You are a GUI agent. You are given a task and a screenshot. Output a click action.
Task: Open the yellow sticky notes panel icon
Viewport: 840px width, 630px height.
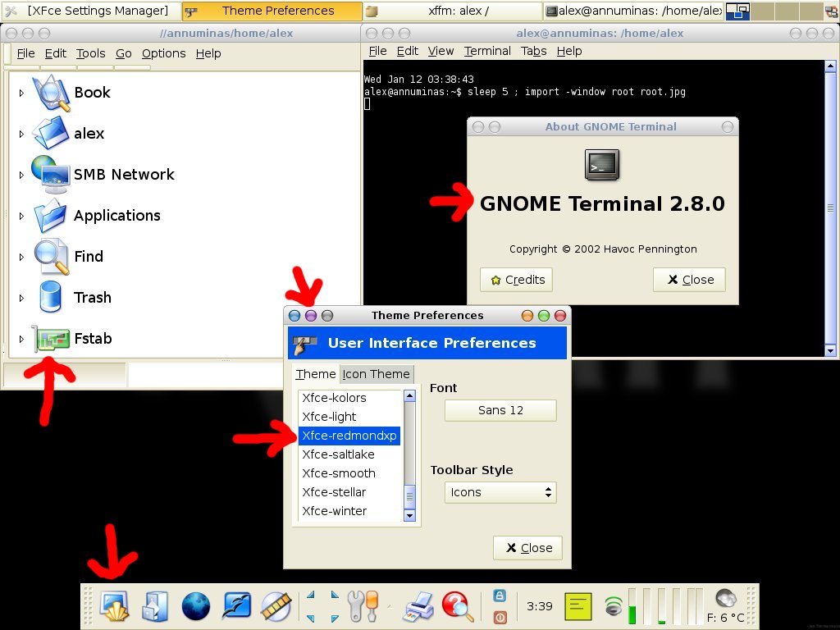(578, 606)
